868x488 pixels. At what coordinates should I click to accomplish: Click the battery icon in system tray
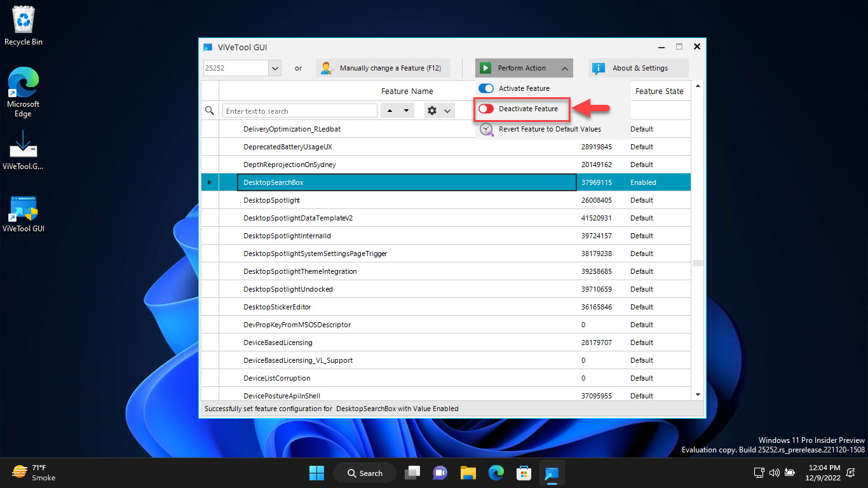point(789,473)
